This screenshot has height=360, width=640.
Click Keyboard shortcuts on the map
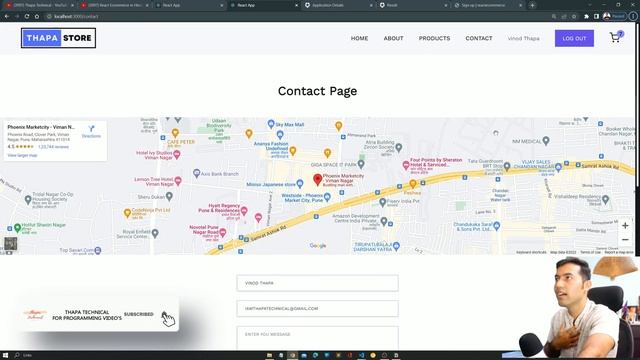point(531,252)
